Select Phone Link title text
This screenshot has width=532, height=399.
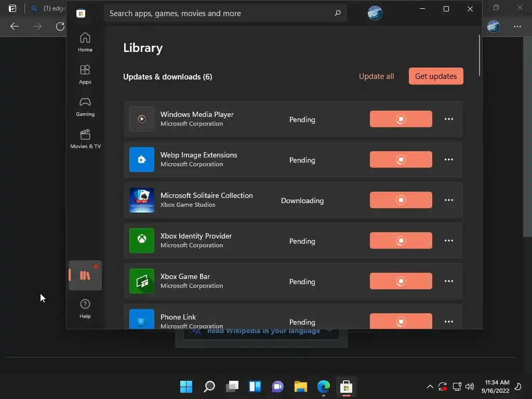(178, 317)
